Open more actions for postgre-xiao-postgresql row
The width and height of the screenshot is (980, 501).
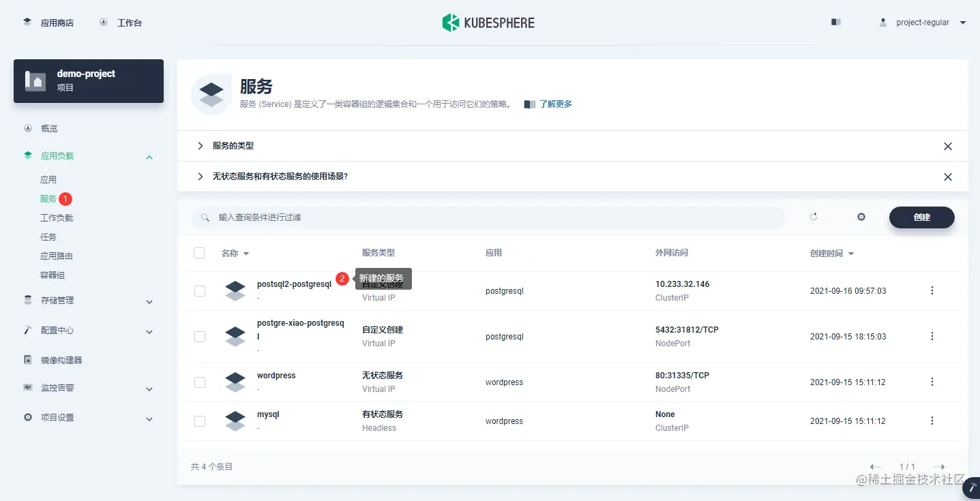click(932, 336)
